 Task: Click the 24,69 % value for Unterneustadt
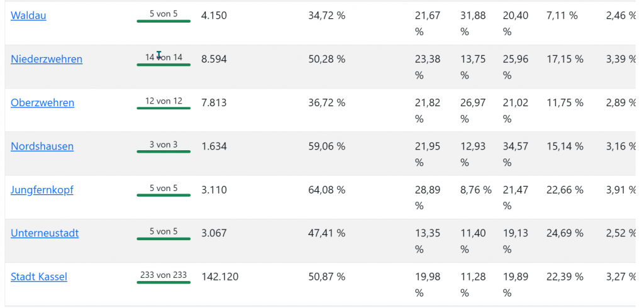[565, 233]
